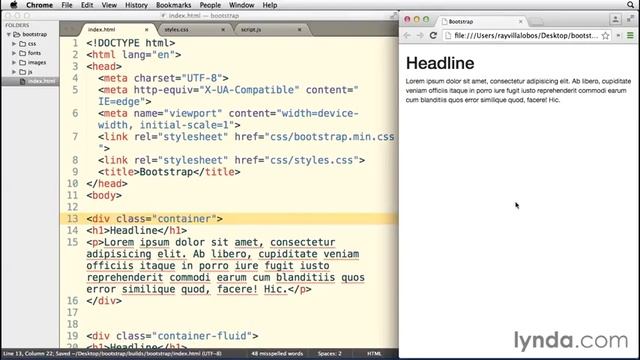This screenshot has height=360, width=640.
Task: Open the Edit menu
Action: tap(87, 5)
